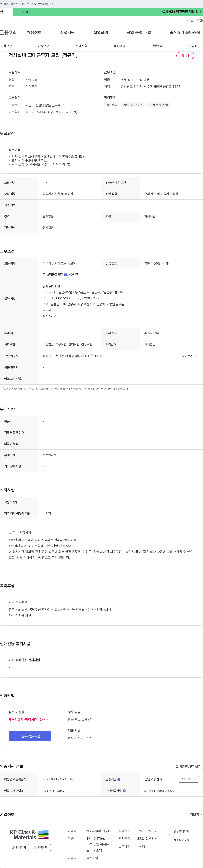Block viewing with 열람차단 button

[x=41, y=848]
